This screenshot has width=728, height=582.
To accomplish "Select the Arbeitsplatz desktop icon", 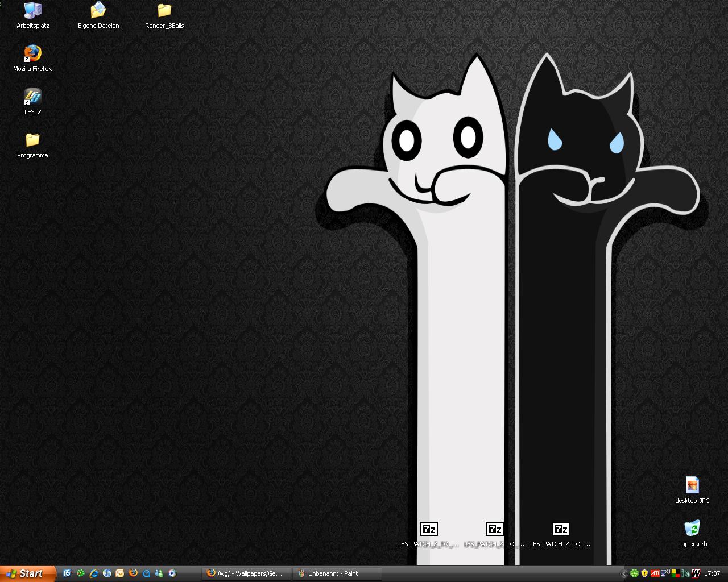I will click(x=32, y=15).
